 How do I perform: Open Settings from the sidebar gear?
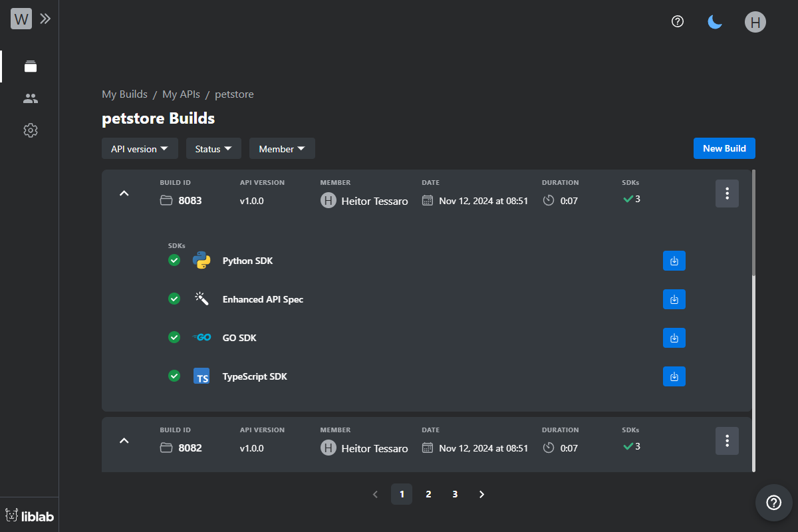pyautogui.click(x=31, y=130)
